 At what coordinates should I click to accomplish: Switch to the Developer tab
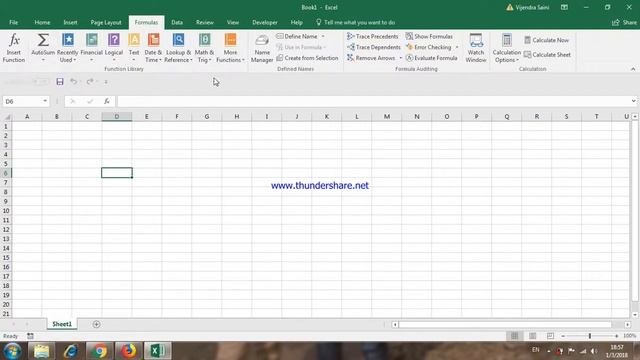click(264, 22)
